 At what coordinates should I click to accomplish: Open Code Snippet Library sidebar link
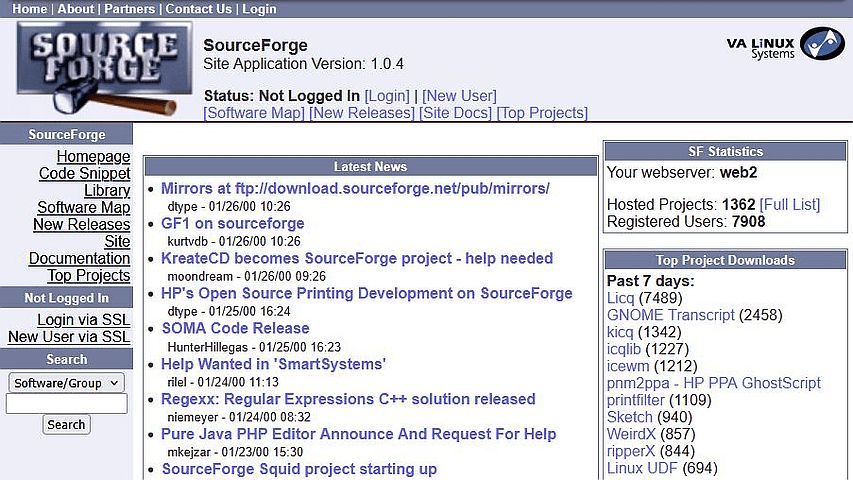pos(85,182)
